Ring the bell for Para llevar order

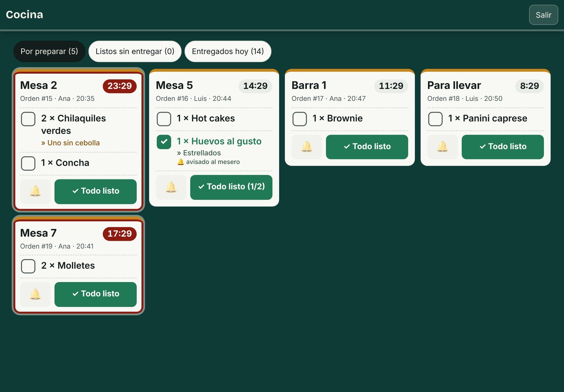(442, 147)
